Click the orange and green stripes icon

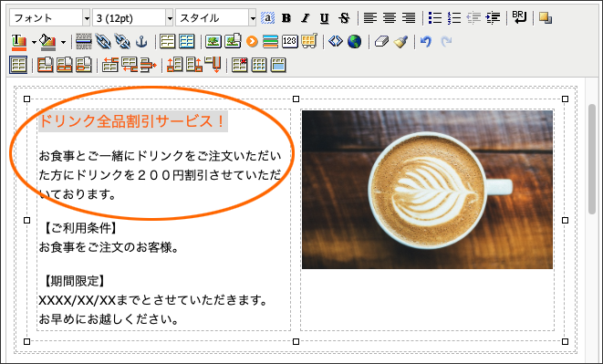point(270,42)
